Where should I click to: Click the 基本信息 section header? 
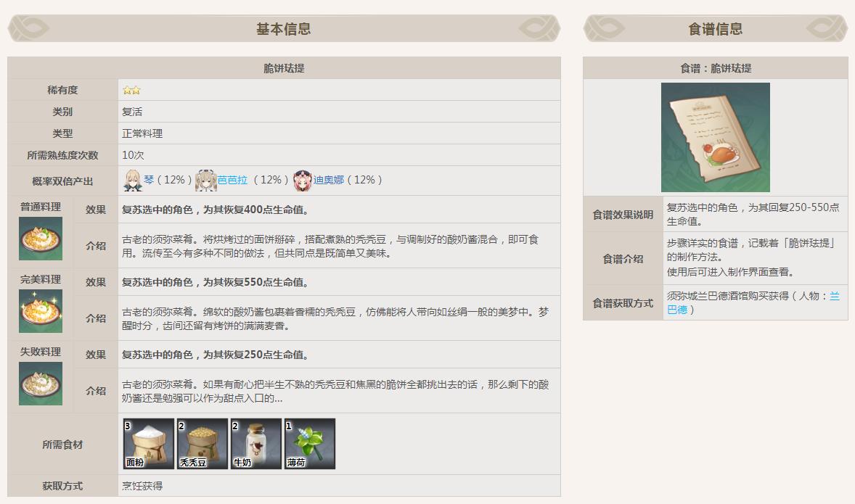tap(284, 29)
